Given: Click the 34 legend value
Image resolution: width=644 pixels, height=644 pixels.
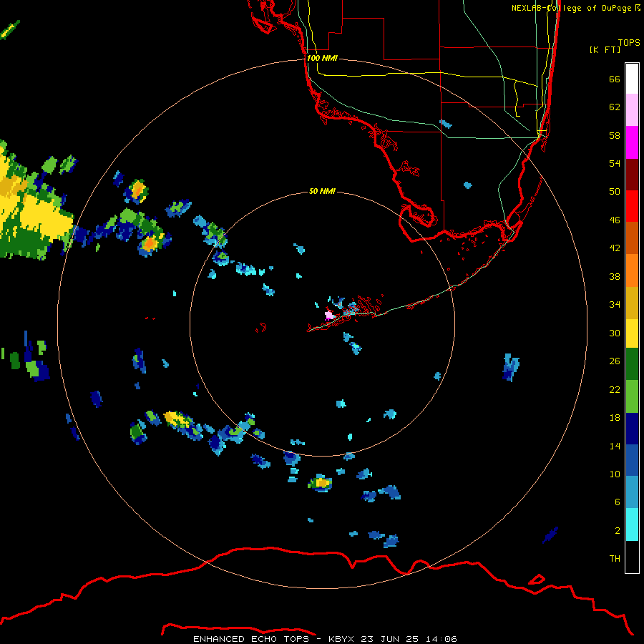Looking at the screenshot, I should (x=615, y=305).
